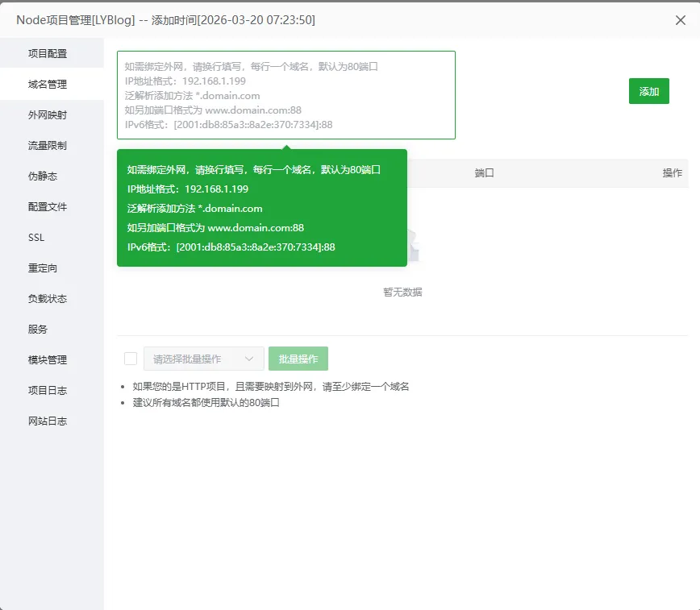
Task: View the 网站日志 tab
Action: click(x=48, y=421)
